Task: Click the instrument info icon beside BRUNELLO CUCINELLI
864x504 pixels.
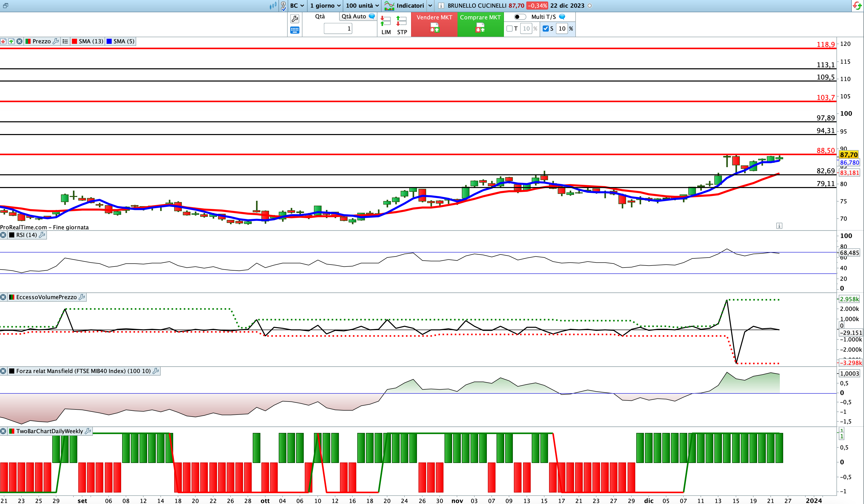Action: (x=441, y=6)
